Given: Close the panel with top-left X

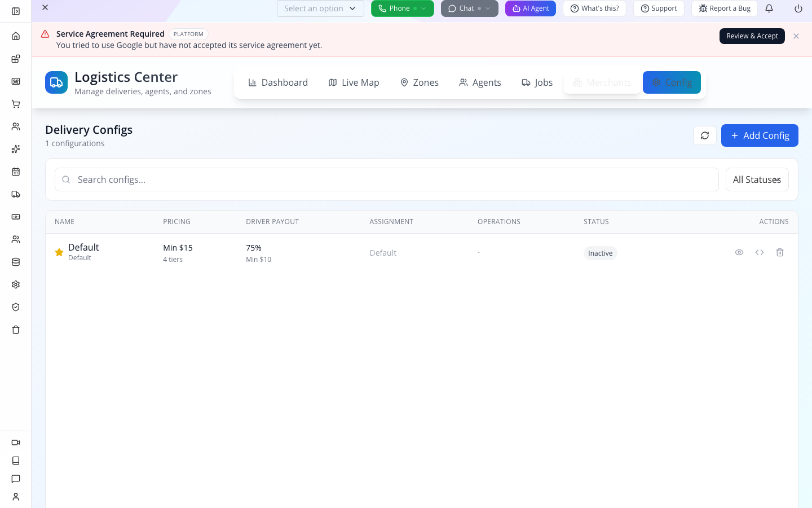Looking at the screenshot, I should pos(45,7).
